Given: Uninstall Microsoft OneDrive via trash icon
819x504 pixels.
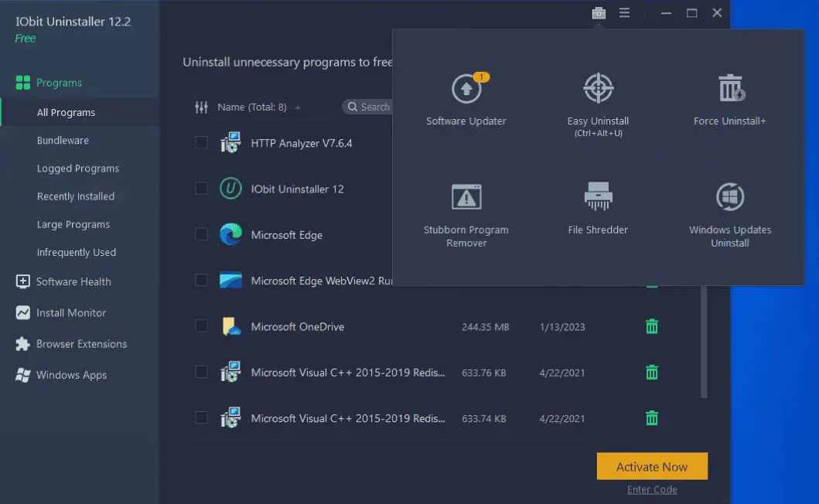Looking at the screenshot, I should 651,326.
